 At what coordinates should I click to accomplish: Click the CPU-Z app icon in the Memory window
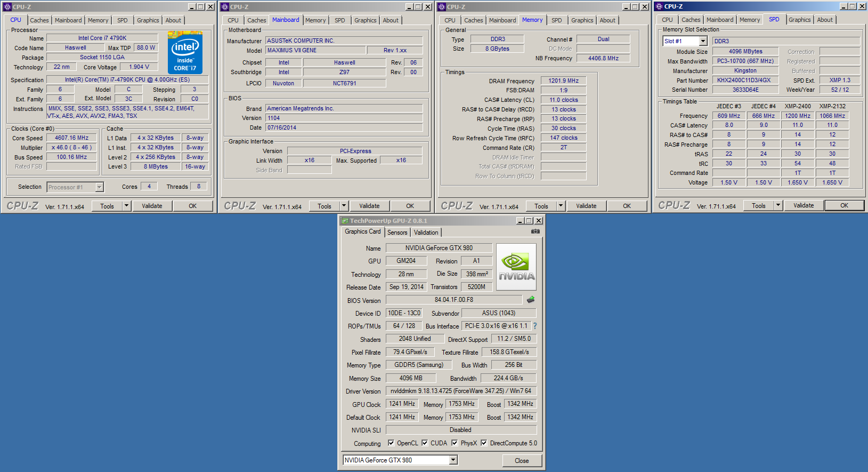tap(442, 7)
